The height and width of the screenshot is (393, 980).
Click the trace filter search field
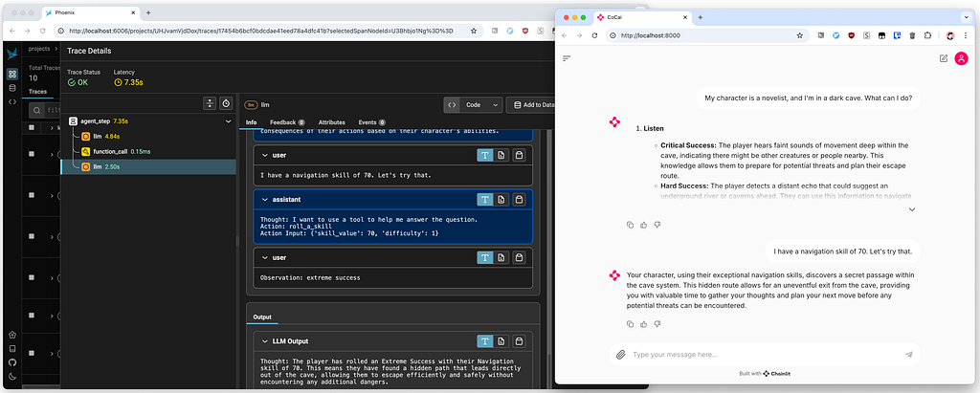[46, 111]
